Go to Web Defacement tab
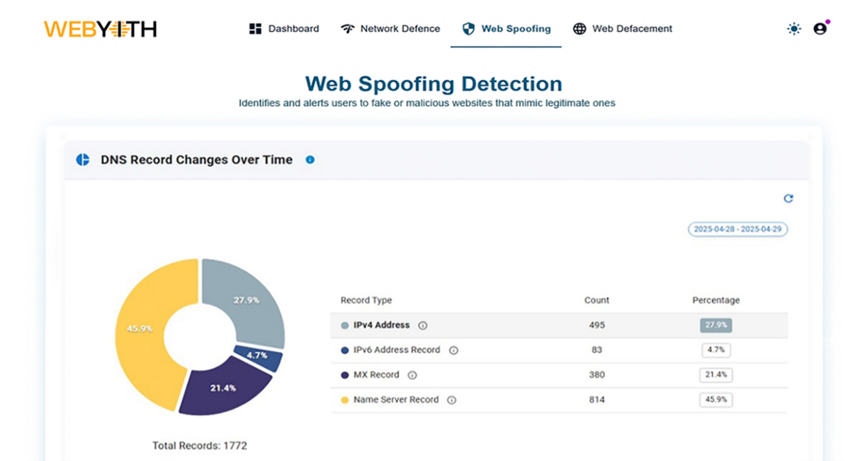 623,29
